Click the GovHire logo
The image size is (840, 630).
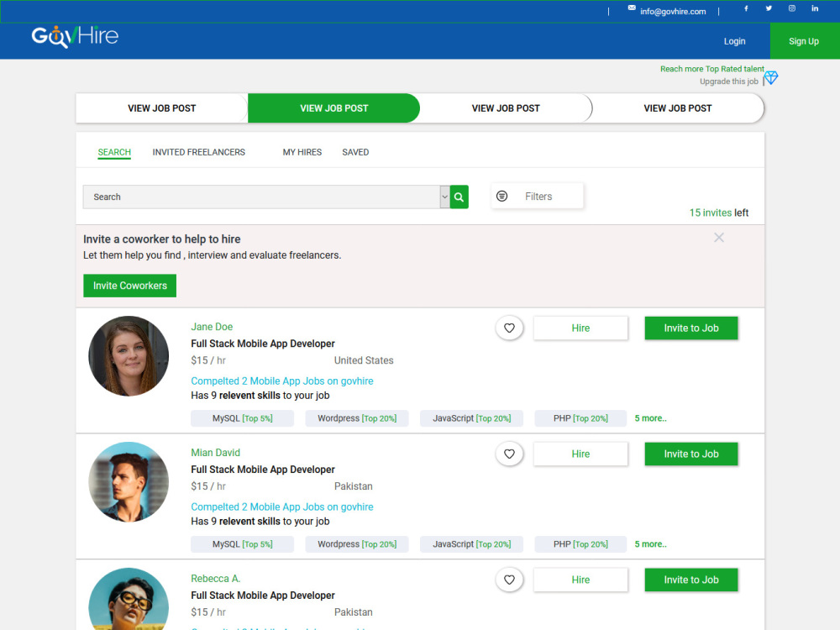(x=75, y=36)
